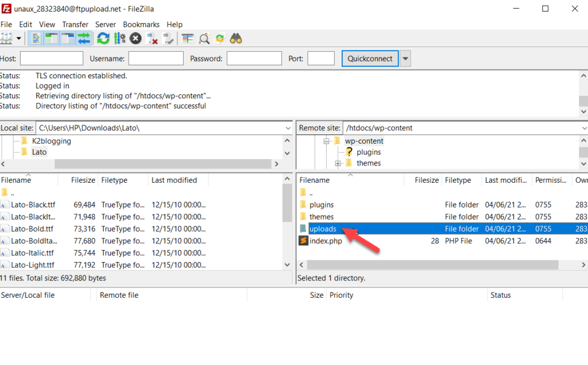
Task: Click down arrow of local file scrollbar
Action: click(287, 265)
